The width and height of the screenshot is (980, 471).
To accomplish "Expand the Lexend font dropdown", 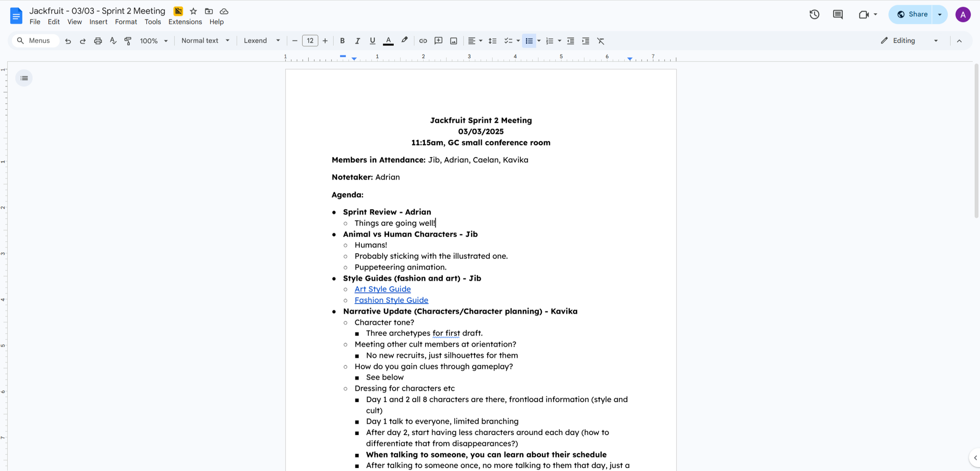I will [x=261, y=40].
